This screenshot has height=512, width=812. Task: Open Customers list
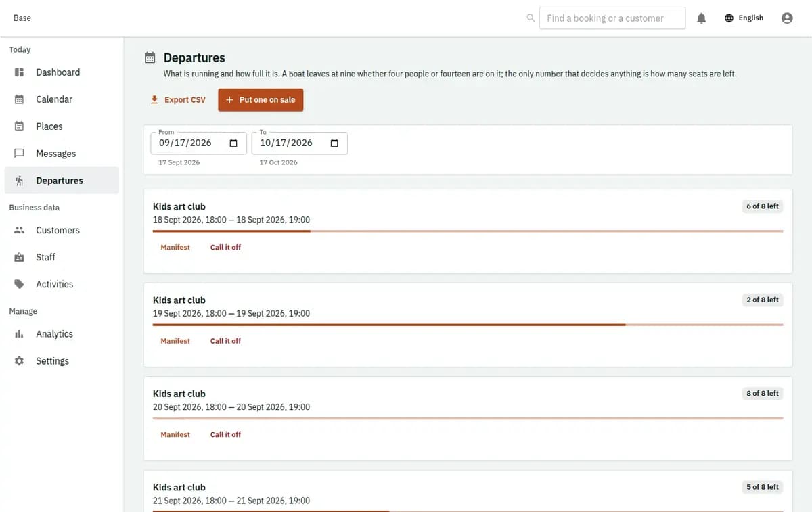click(62, 230)
